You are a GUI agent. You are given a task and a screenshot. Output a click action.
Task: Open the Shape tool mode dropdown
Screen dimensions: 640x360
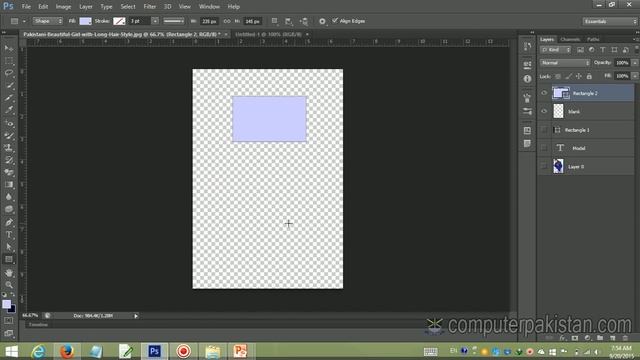tap(48, 21)
